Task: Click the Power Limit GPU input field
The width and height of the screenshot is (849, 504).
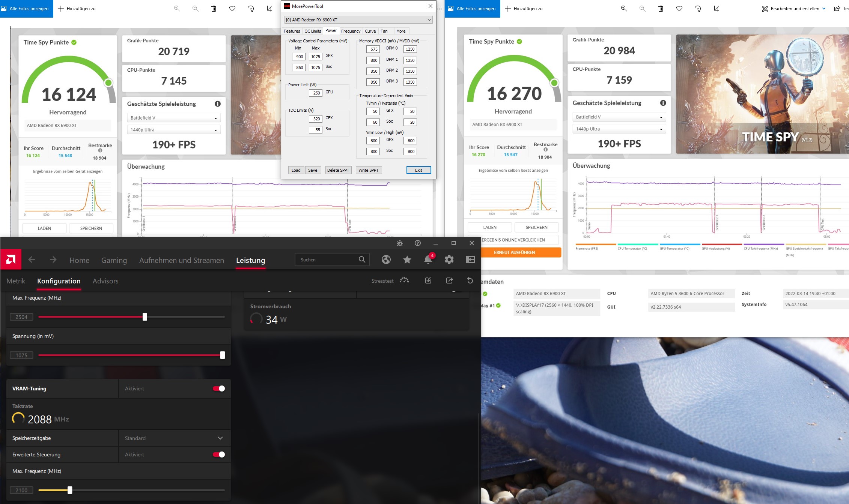Action: (316, 93)
